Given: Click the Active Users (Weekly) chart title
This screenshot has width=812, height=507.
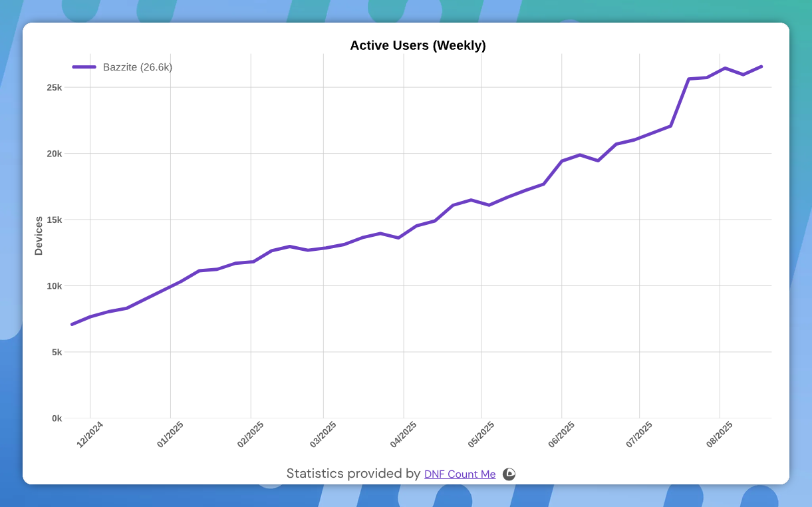Looking at the screenshot, I should tap(418, 46).
